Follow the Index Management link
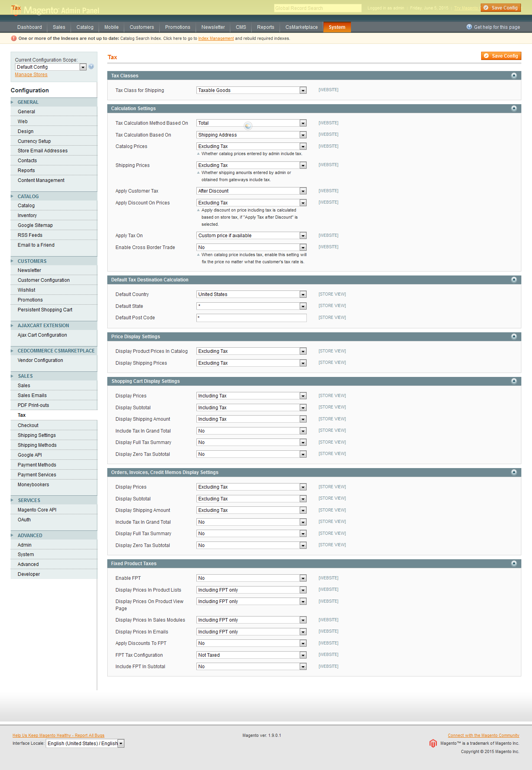Screen dimensions: 532x770 216,39
